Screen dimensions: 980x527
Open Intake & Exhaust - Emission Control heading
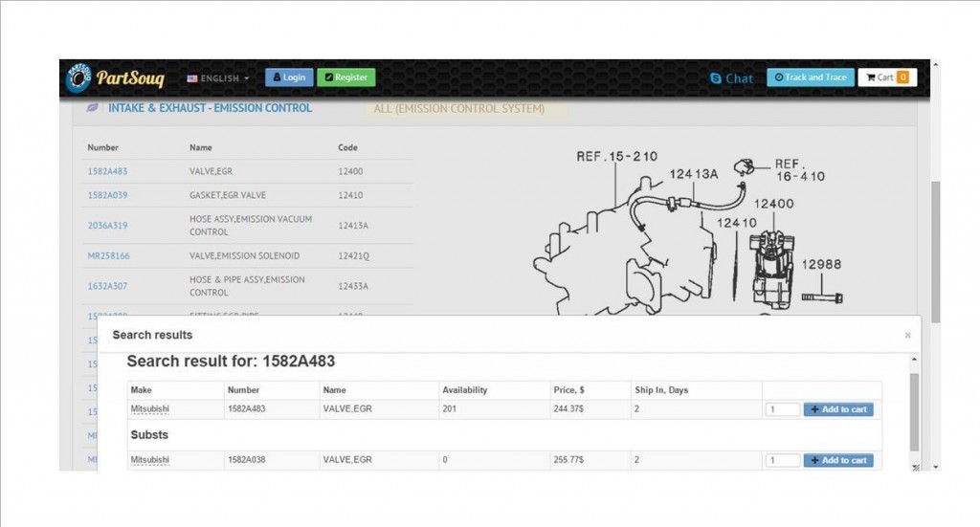pyautogui.click(x=210, y=108)
